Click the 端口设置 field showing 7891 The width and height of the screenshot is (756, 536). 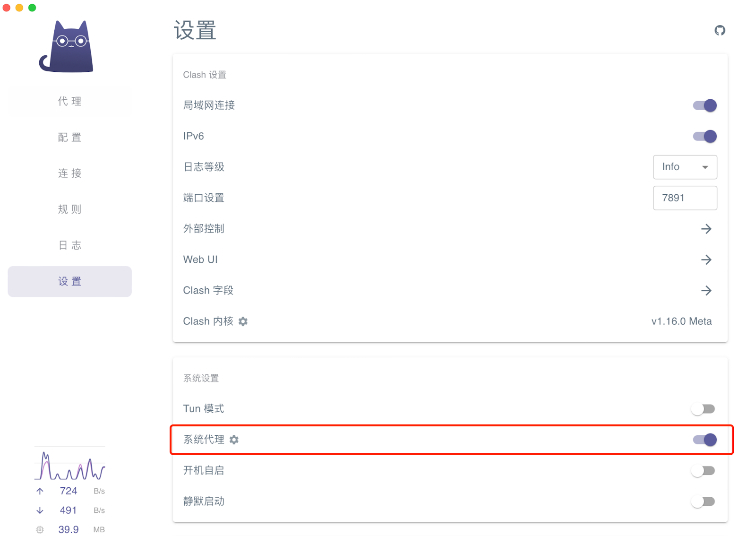point(685,198)
